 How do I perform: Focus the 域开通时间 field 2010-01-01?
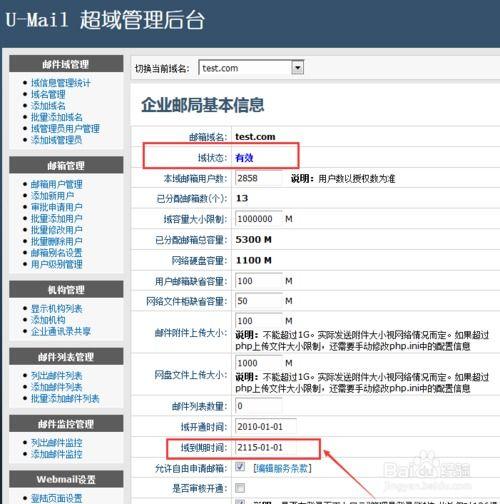pos(266,427)
